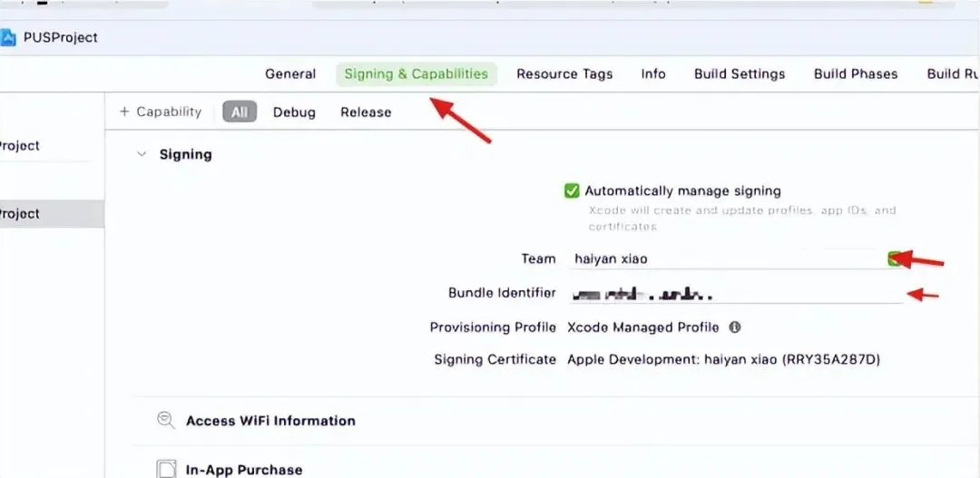Viewport: 980px width, 478px height.
Task: Select the All configuration filter
Action: 240,112
